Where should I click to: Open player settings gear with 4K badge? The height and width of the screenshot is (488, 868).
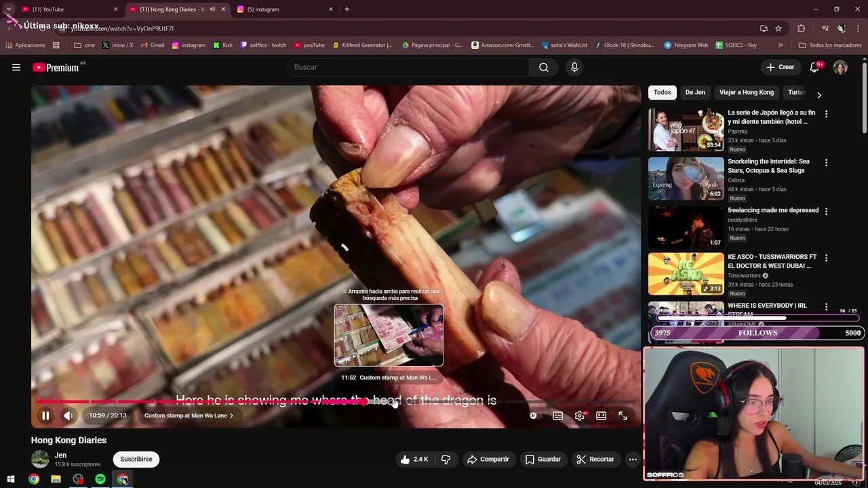click(x=580, y=415)
